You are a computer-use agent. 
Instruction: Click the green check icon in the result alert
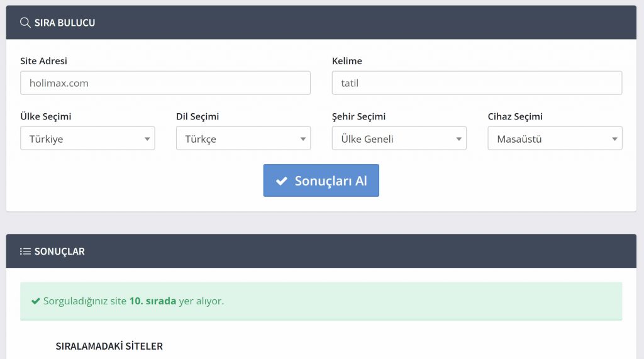click(x=36, y=301)
